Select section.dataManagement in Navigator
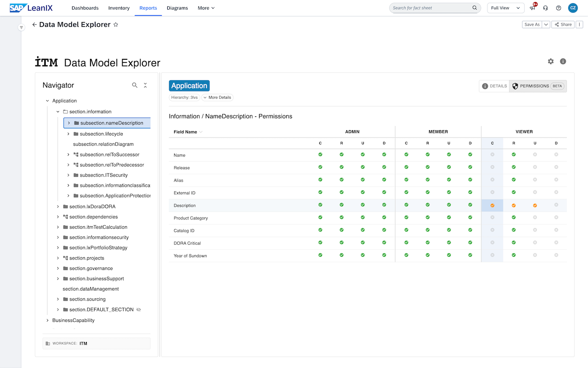 click(x=91, y=289)
